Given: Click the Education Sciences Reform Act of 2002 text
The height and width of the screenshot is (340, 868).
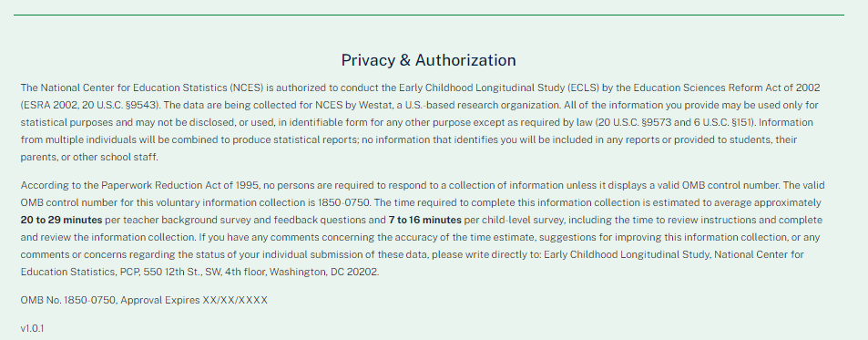Looking at the screenshot, I should (x=727, y=88).
